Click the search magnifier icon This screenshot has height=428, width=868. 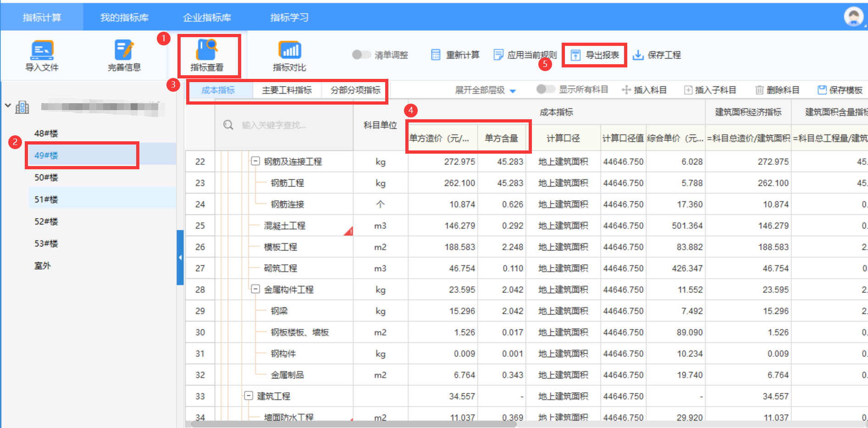pyautogui.click(x=228, y=125)
